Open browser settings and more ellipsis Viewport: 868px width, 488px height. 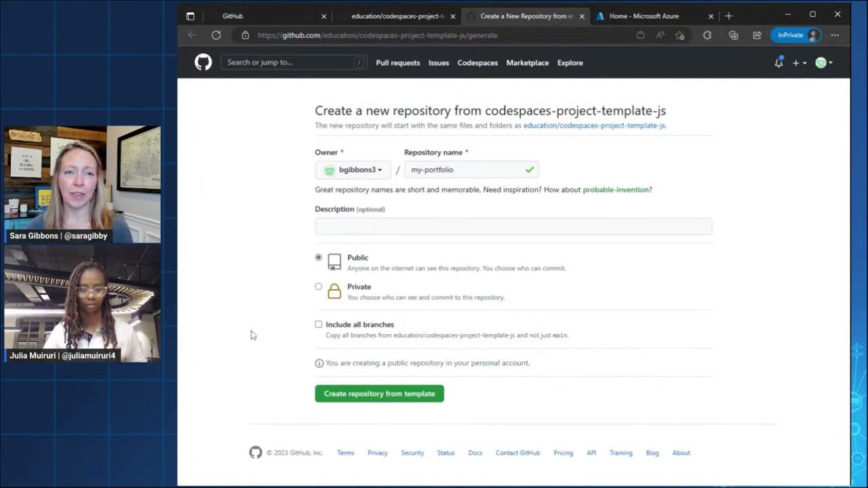[x=835, y=35]
